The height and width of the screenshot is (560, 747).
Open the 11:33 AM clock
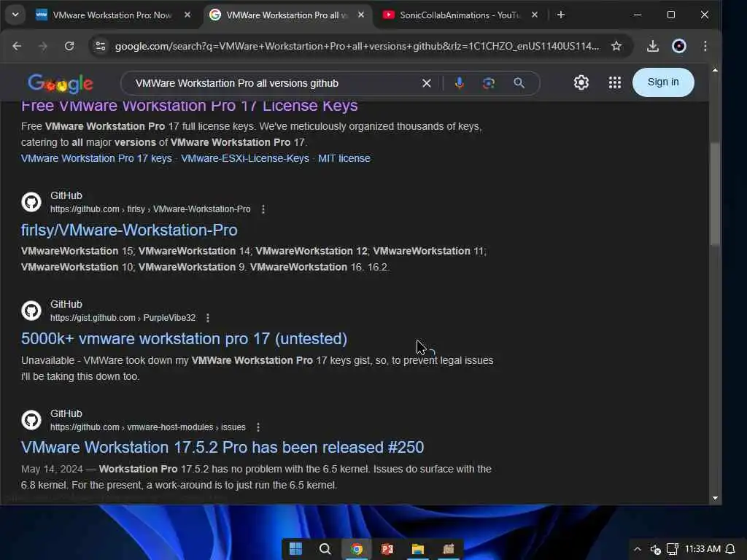(703, 549)
